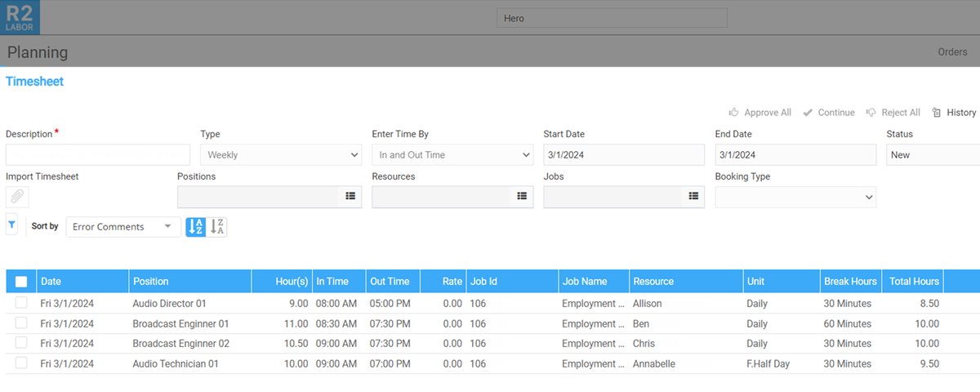Viewport: 980px width, 392px height.
Task: Sort by the Position column header
Action: [x=151, y=282]
